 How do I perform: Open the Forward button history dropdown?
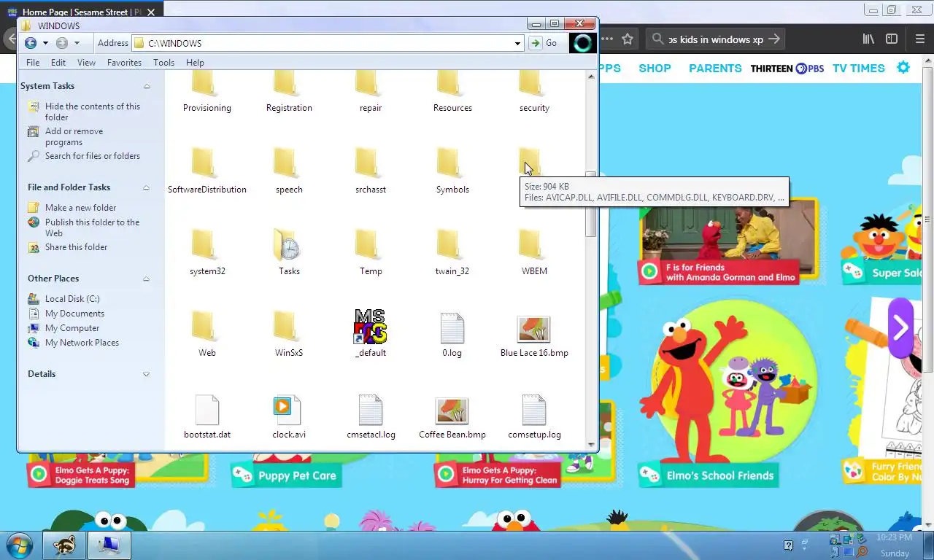click(x=77, y=43)
